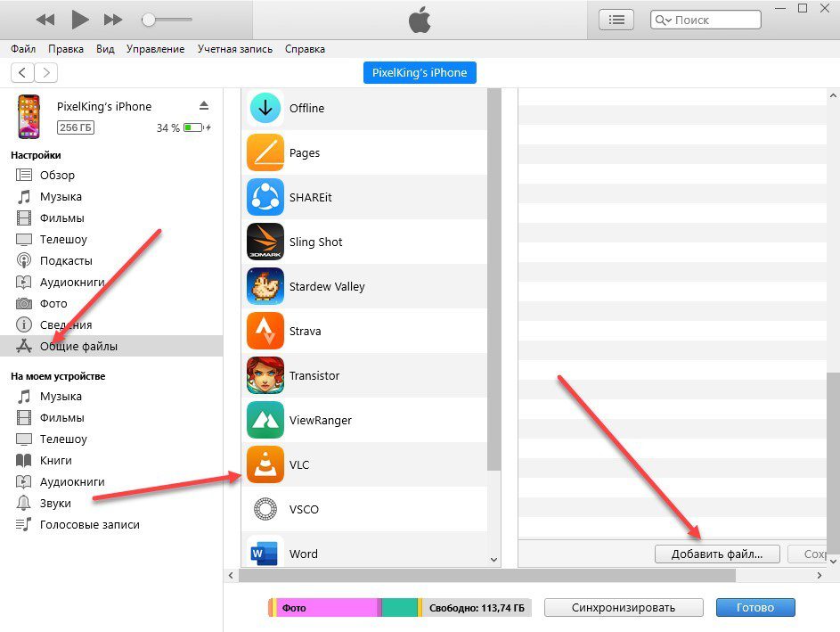Select the Transistor app icon
Screen dimensions: 840x632
click(265, 375)
